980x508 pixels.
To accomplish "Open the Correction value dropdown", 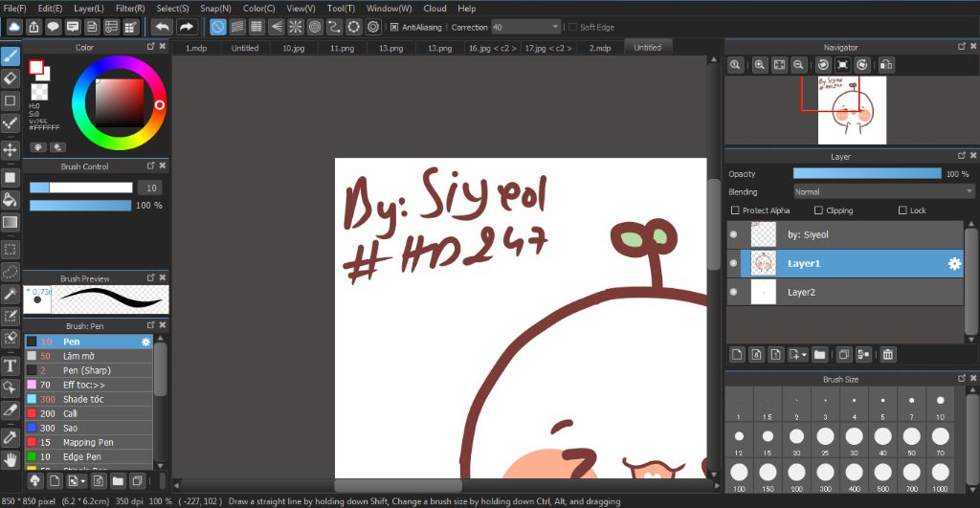I will tap(555, 27).
